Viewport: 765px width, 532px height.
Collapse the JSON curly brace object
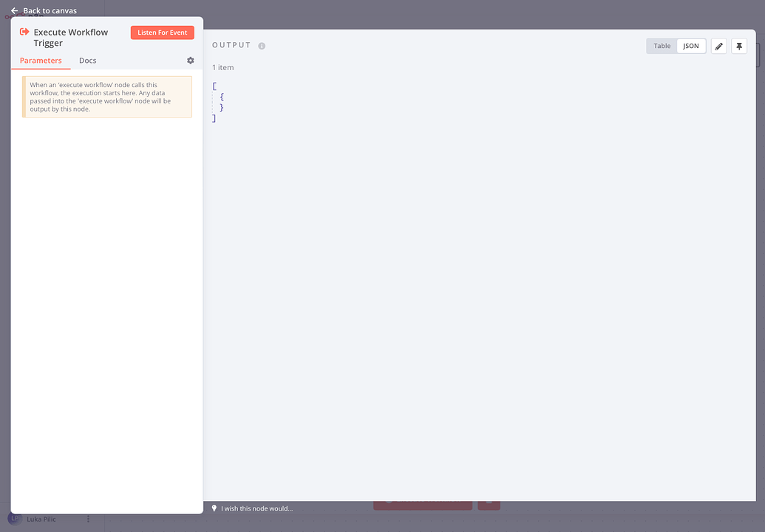(x=222, y=97)
